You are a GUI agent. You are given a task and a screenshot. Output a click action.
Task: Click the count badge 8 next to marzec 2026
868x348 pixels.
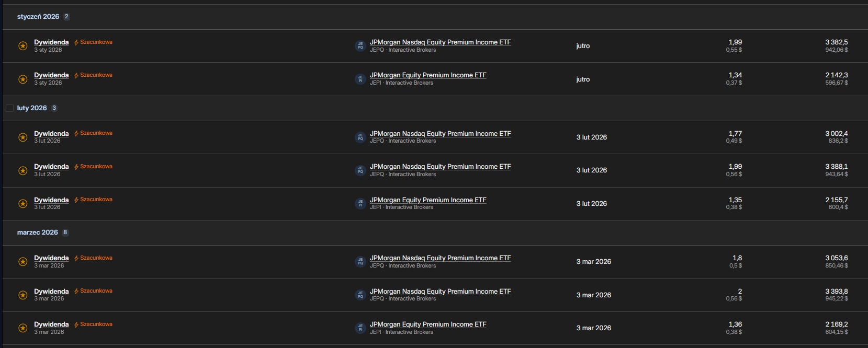tap(65, 233)
